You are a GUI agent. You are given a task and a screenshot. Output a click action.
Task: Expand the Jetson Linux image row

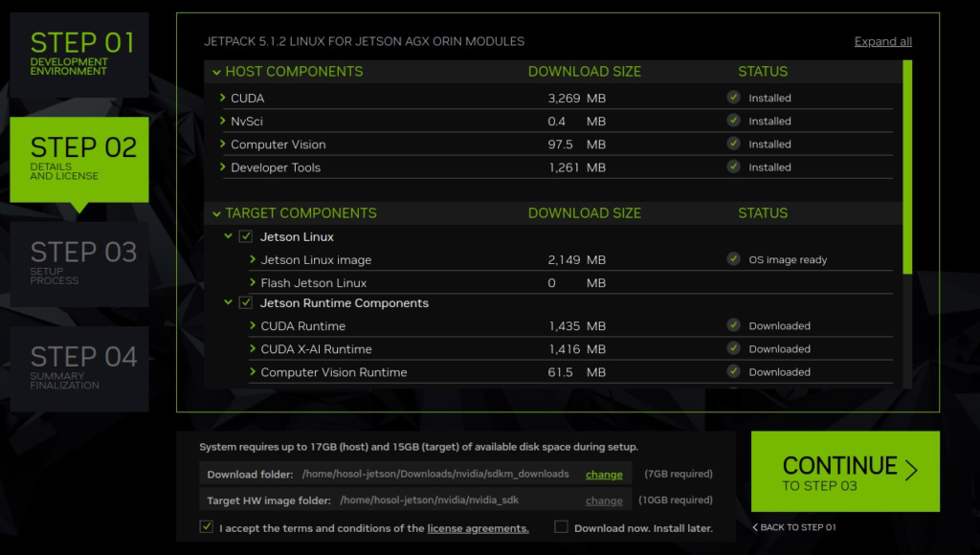253,259
